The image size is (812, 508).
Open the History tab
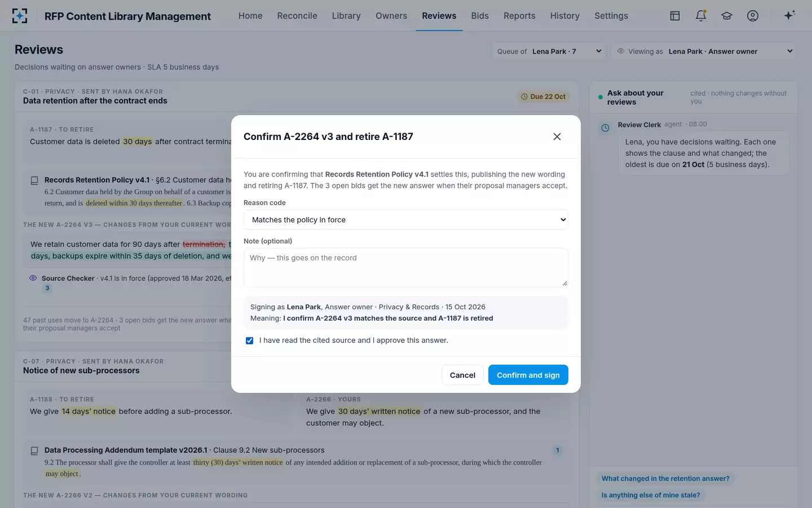[565, 16]
